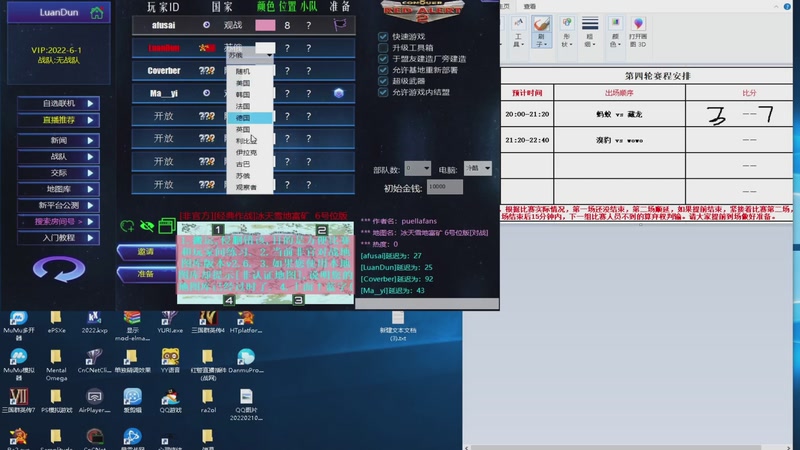
Task: Open the QQ游戏 desktop shortcut
Action: pos(170,401)
